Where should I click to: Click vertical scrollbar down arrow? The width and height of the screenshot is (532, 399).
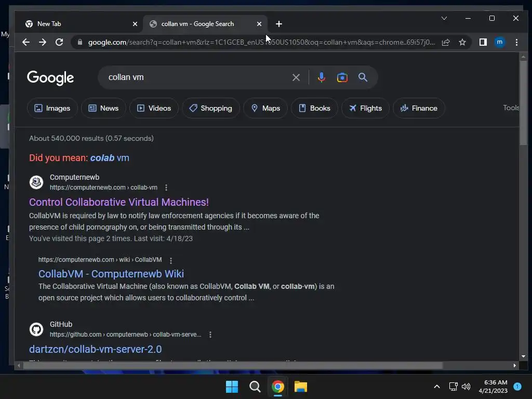(523, 356)
